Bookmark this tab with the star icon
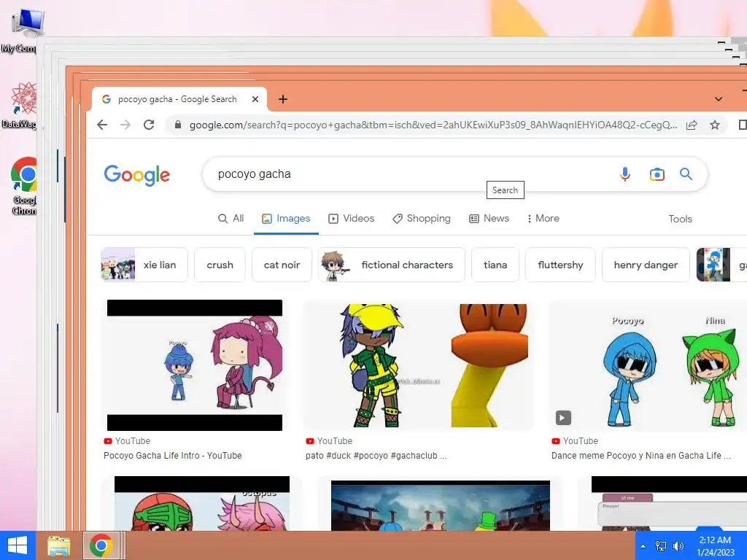The width and height of the screenshot is (747, 560). pos(715,125)
